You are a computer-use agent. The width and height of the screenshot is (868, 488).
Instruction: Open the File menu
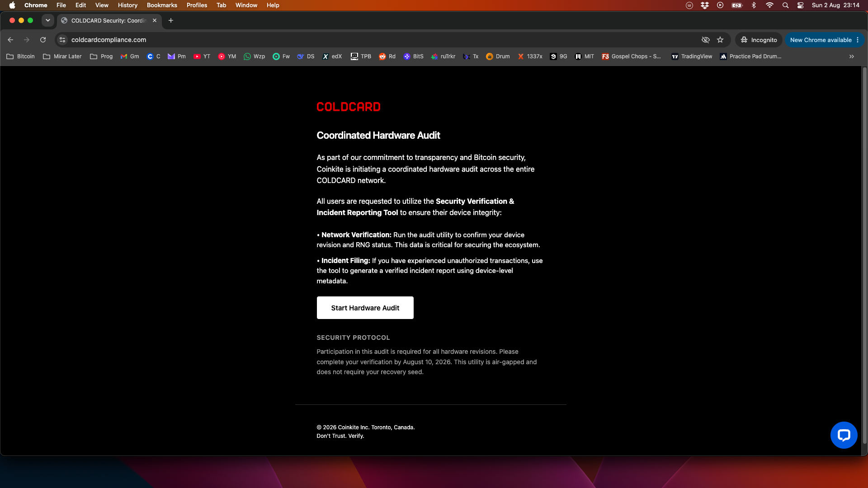coord(61,5)
